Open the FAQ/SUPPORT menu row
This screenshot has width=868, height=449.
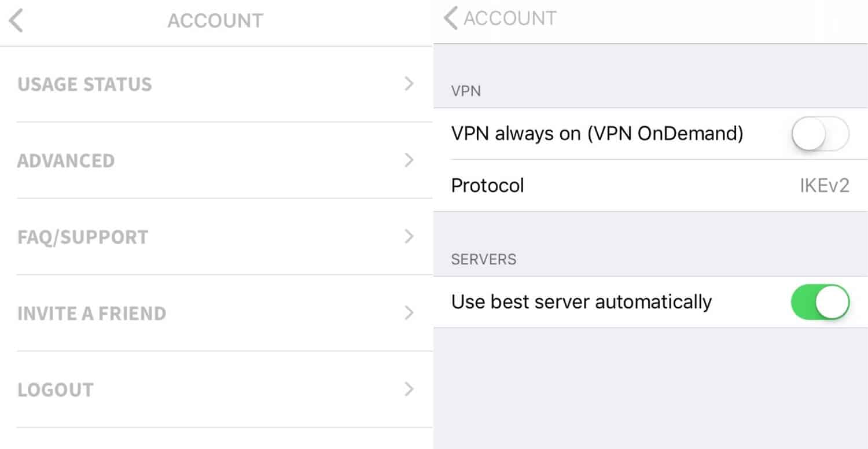click(216, 237)
